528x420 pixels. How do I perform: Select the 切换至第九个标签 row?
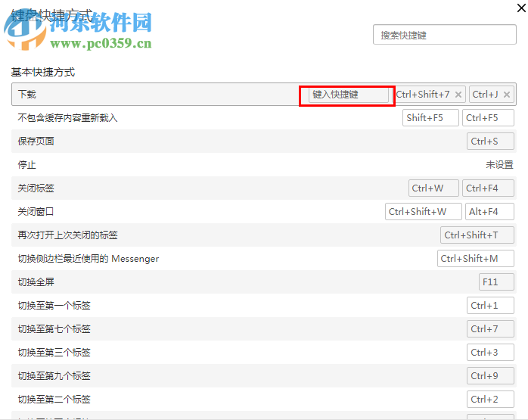[264, 376]
